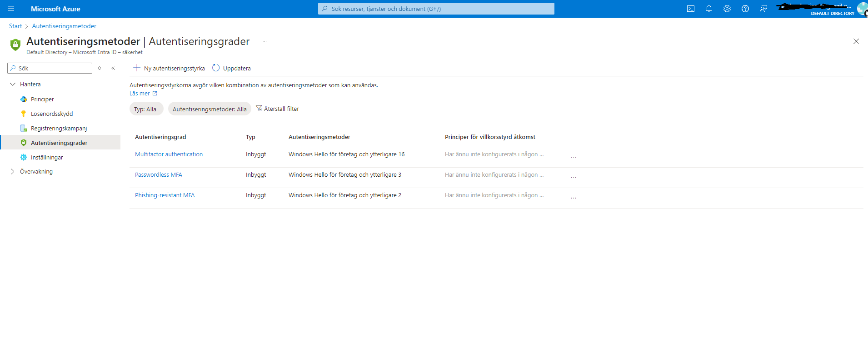Create Ny autentiseringsstyrka
The height and width of the screenshot is (343, 868).
[169, 68]
